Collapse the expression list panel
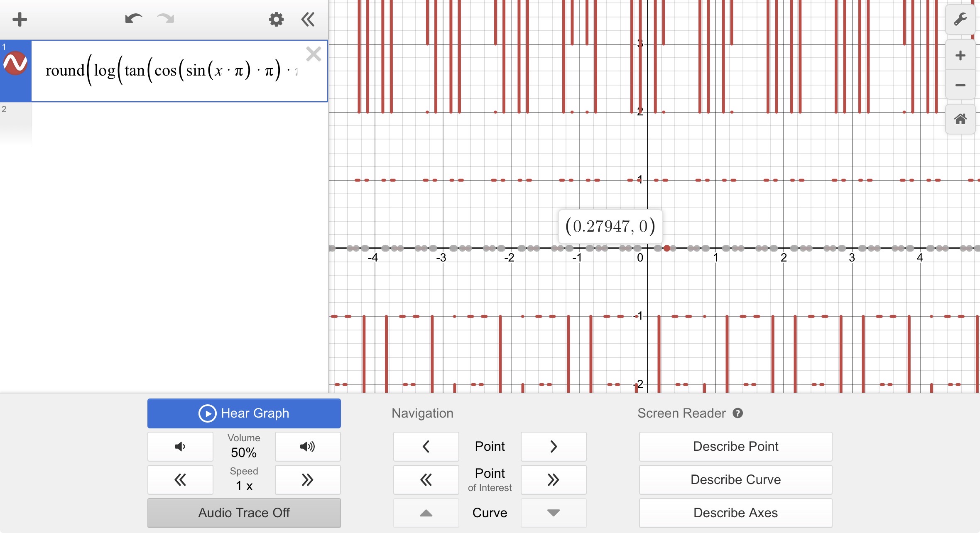The width and height of the screenshot is (980, 533). point(308,19)
